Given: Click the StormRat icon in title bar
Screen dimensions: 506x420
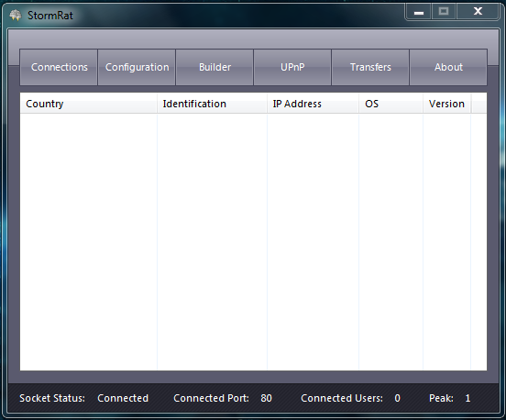Looking at the screenshot, I should pyautogui.click(x=16, y=15).
